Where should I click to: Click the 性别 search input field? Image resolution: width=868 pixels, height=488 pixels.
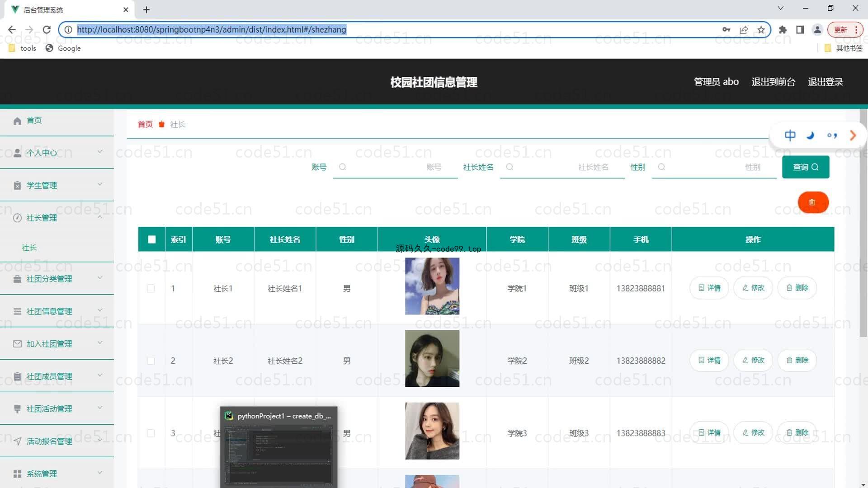click(714, 167)
